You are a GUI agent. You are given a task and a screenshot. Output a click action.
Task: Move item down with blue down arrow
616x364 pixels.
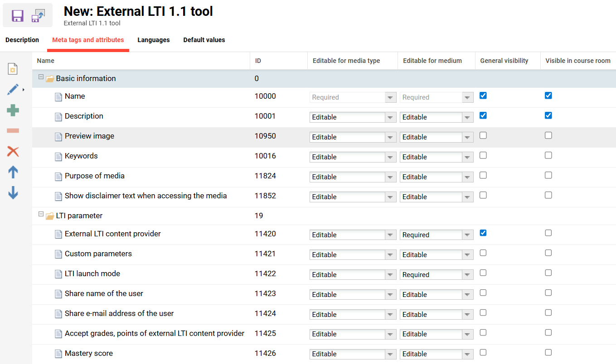coord(13,193)
